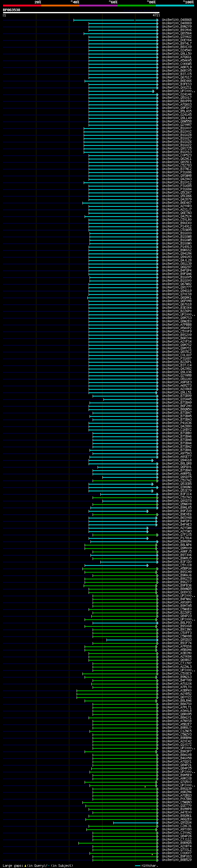Image resolution: width=197 pixels, height=868 pixels.
Task: Click hit label UniRef100_B7SBA4
Action: click(x=176, y=443)
